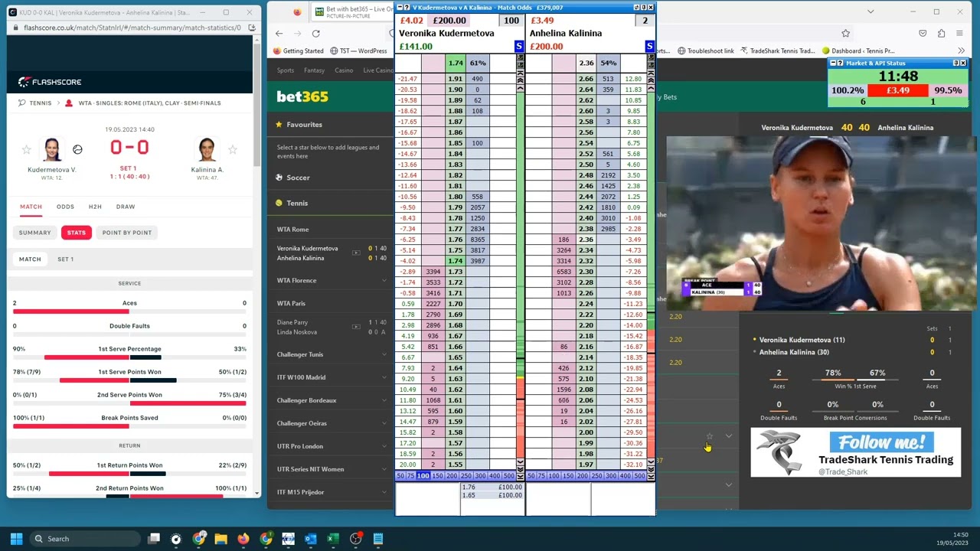Expand the ITF M15 Prijedor section
980x551 pixels.
pyautogui.click(x=384, y=492)
